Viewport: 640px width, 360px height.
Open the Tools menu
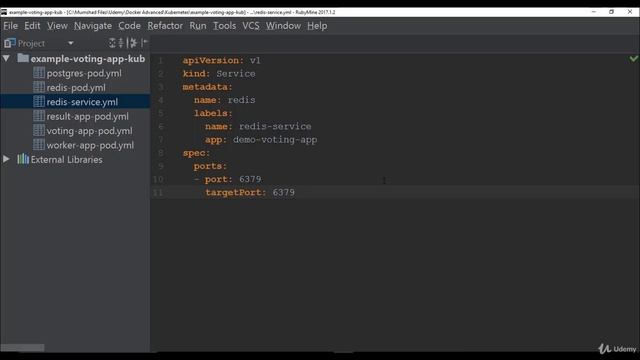tap(224, 26)
